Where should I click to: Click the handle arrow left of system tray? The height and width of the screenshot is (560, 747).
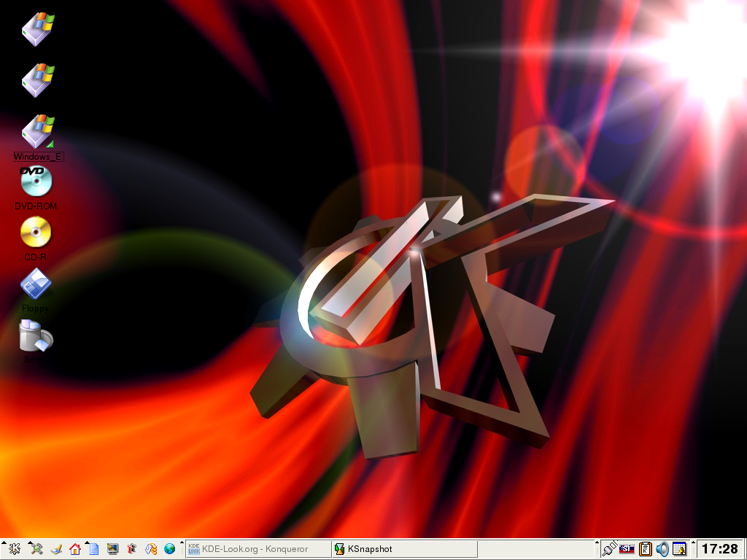click(597, 542)
